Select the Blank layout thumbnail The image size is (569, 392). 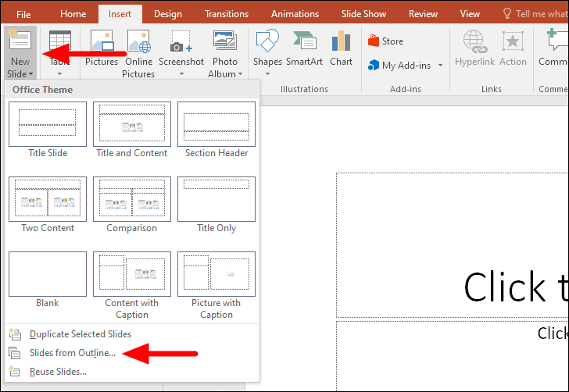click(48, 274)
